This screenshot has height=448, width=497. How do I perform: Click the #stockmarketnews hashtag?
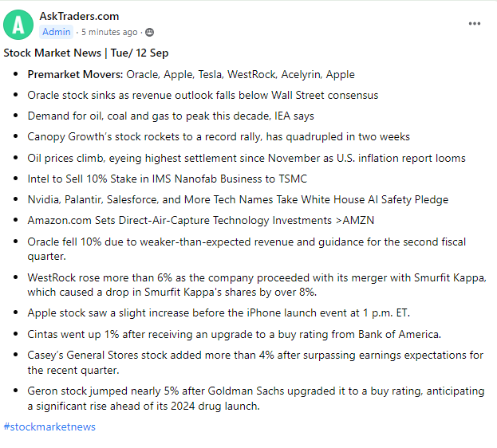49,426
